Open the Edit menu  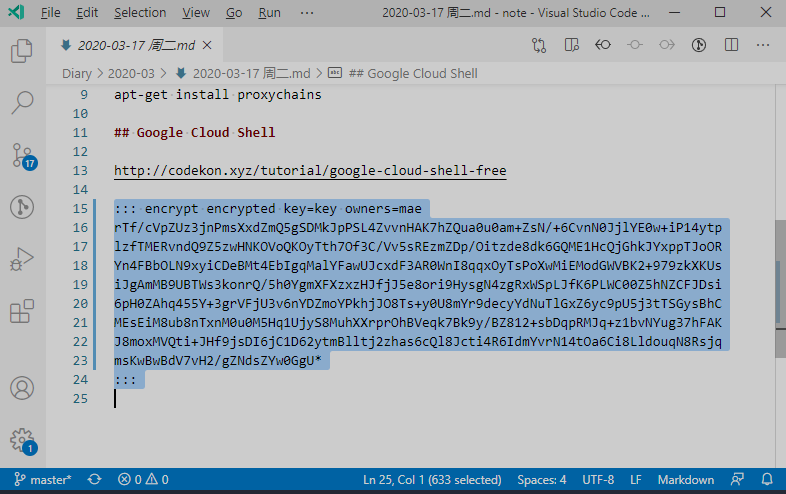(87, 13)
